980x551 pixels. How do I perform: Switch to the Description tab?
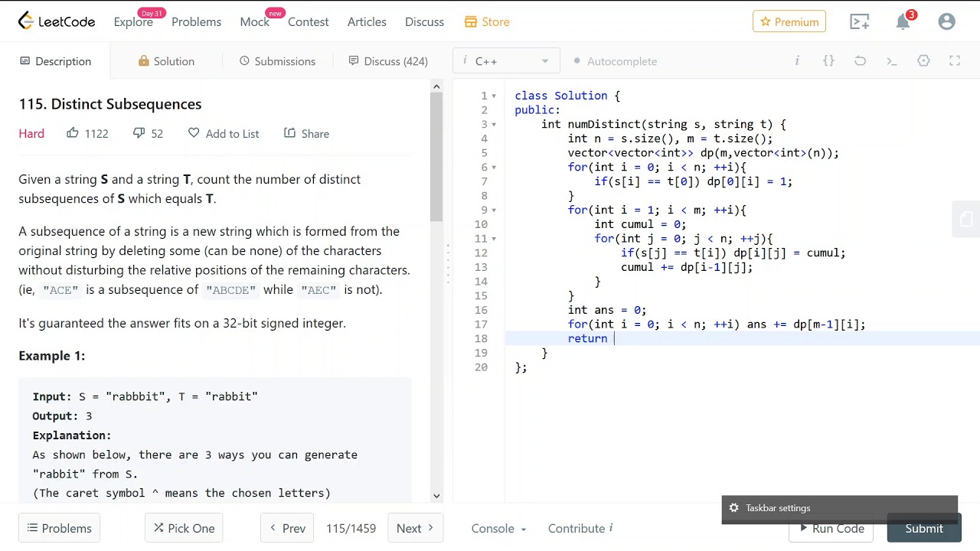(55, 61)
